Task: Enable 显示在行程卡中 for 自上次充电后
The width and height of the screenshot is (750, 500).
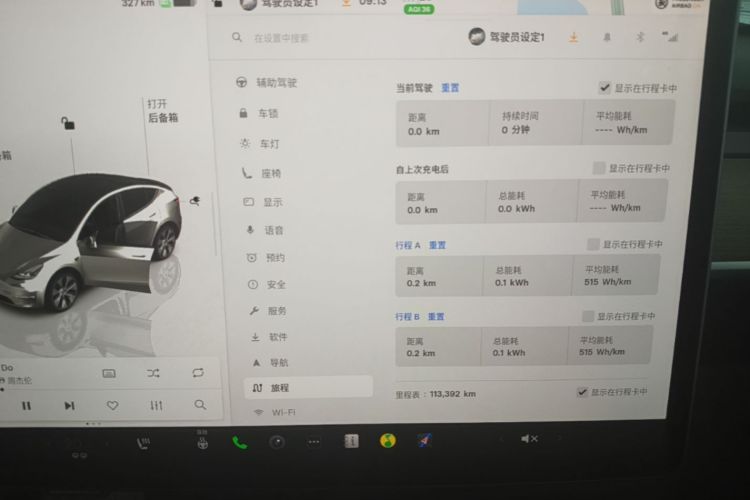Action: (x=599, y=168)
